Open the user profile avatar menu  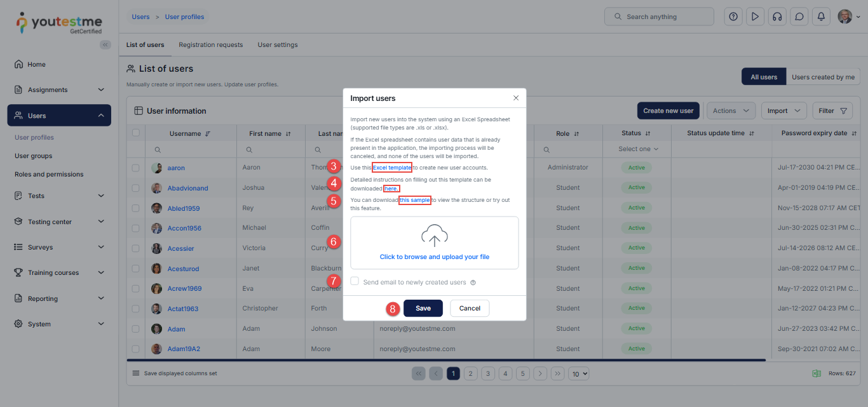click(849, 17)
